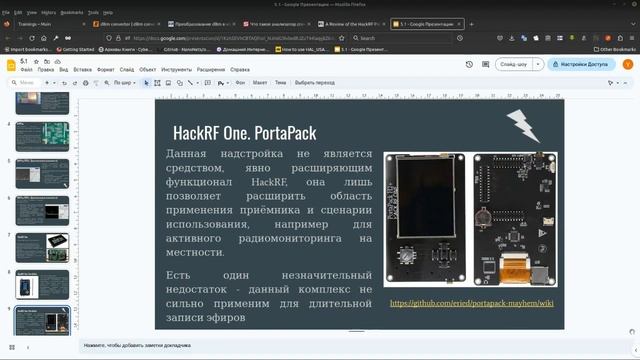Open the Правка menu

46,70
